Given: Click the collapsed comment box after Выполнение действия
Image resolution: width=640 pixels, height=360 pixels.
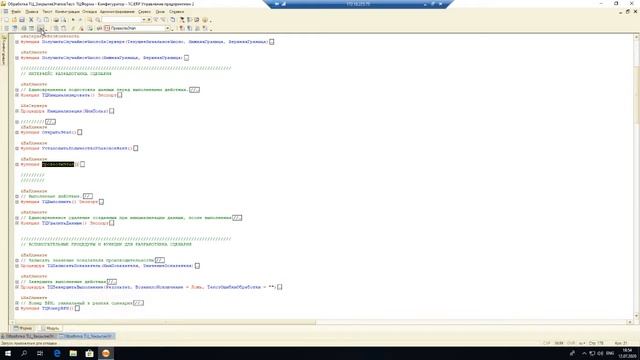Looking at the screenshot, I should (x=88, y=196).
